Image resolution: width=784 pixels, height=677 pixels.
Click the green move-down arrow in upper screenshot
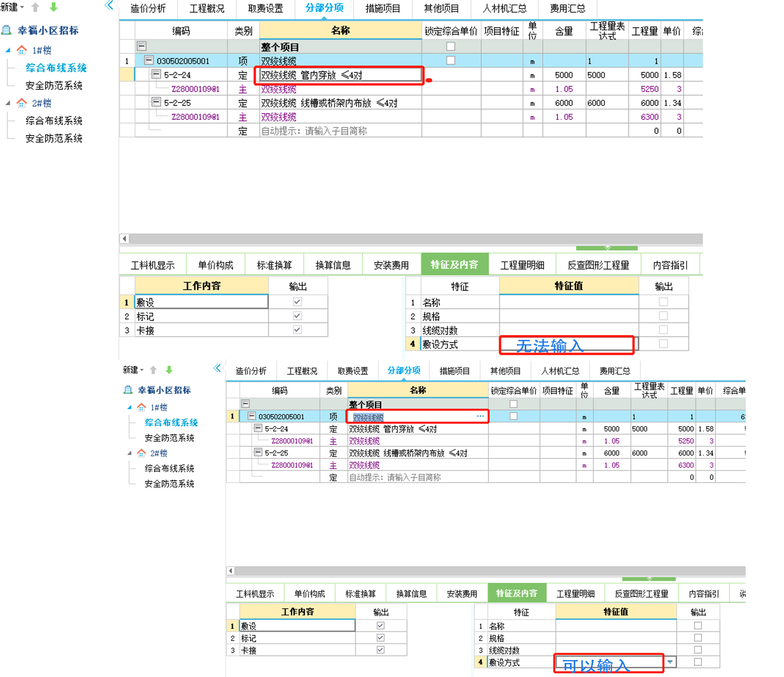tap(54, 7)
